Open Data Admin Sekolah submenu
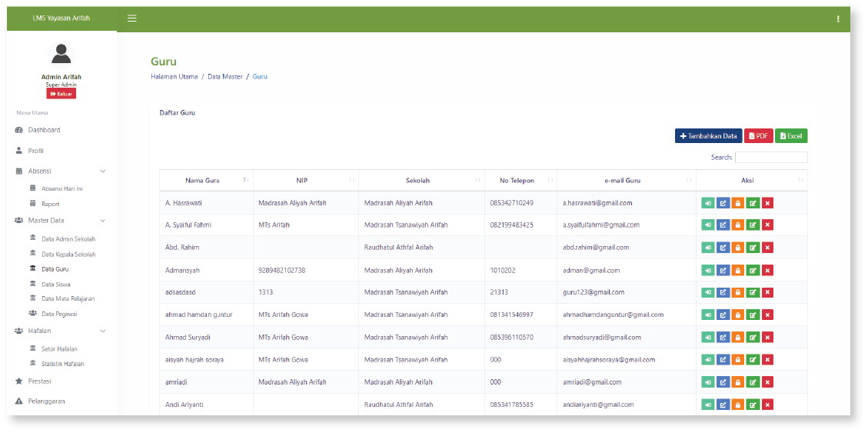 click(x=68, y=239)
